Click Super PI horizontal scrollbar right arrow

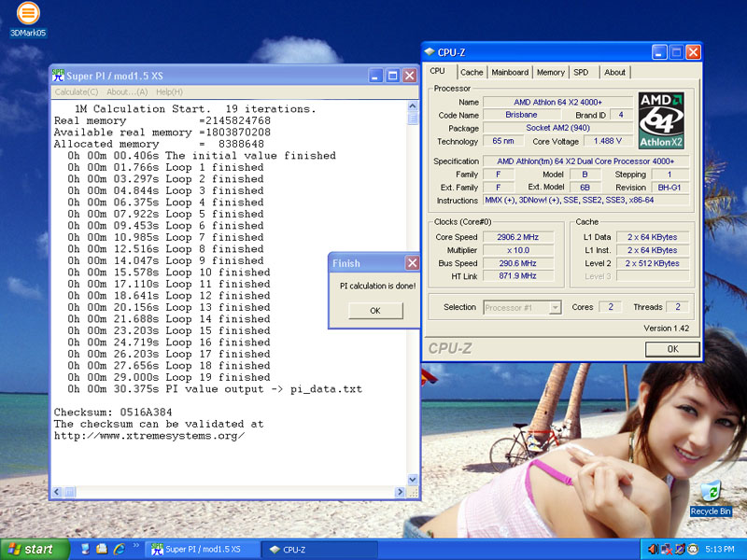tap(400, 492)
